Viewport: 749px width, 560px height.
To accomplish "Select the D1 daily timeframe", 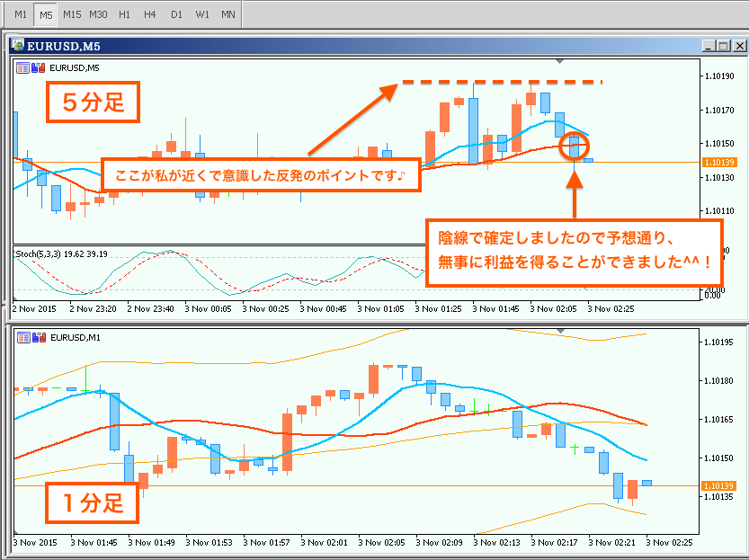I will (x=176, y=14).
